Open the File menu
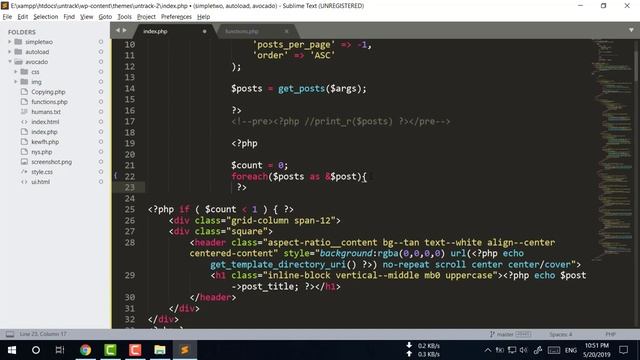The width and height of the screenshot is (640, 360). [x=7, y=17]
